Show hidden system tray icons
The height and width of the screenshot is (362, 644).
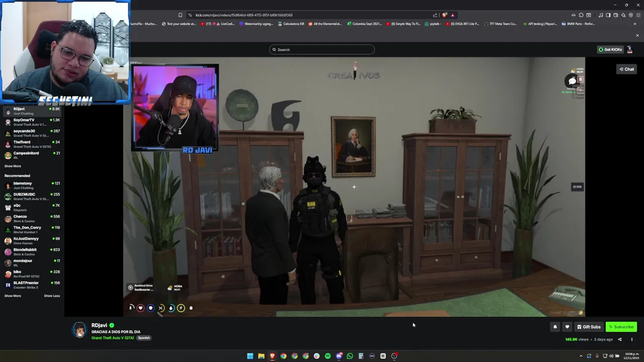point(581,356)
